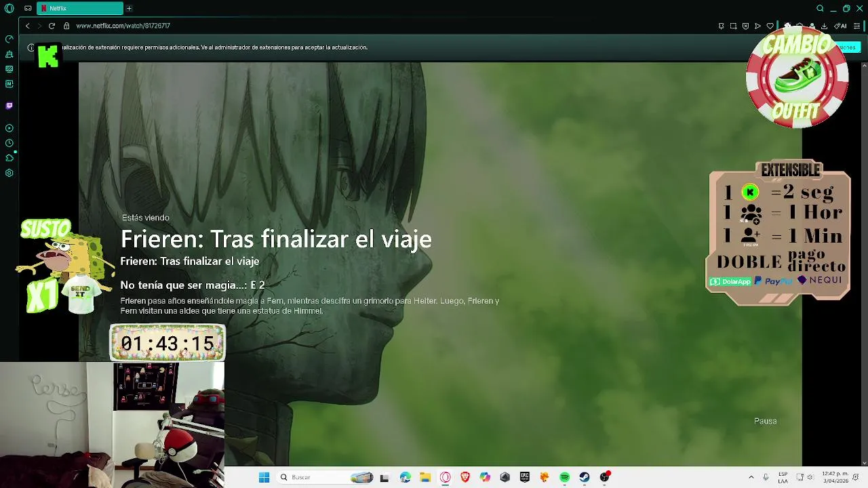
Task: Open Epic Games Launcher from taskbar
Action: (x=525, y=477)
